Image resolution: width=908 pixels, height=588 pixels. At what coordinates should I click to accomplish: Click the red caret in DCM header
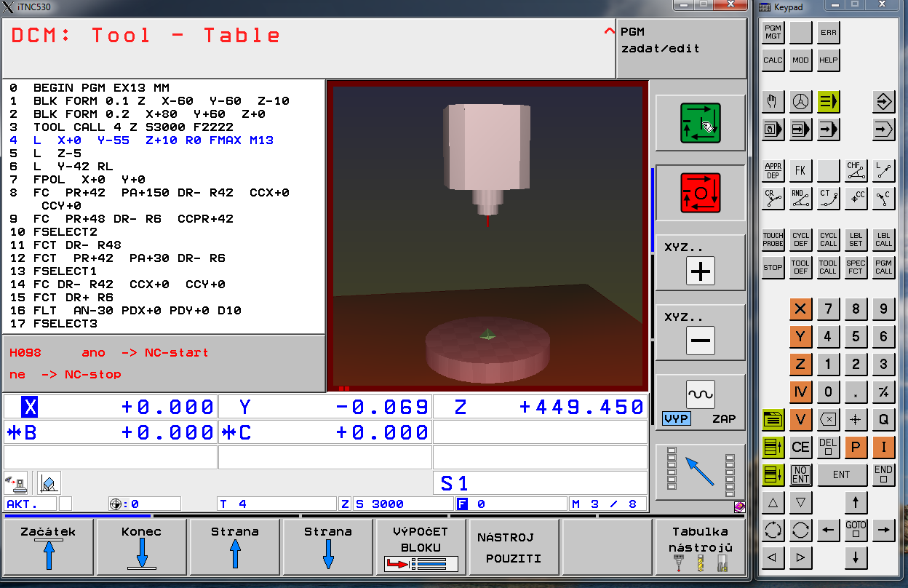click(609, 33)
